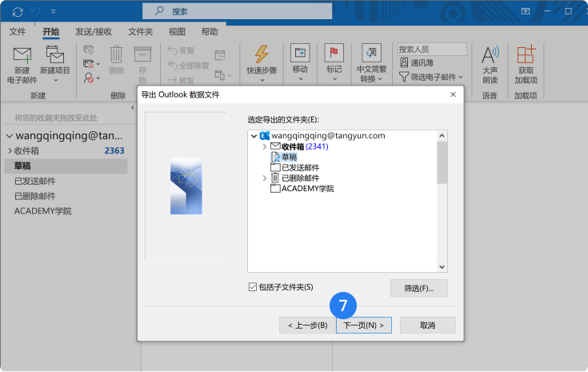Click the Filter (筛选(F)...) button
Image resolution: width=588 pixels, height=372 pixels.
point(419,288)
